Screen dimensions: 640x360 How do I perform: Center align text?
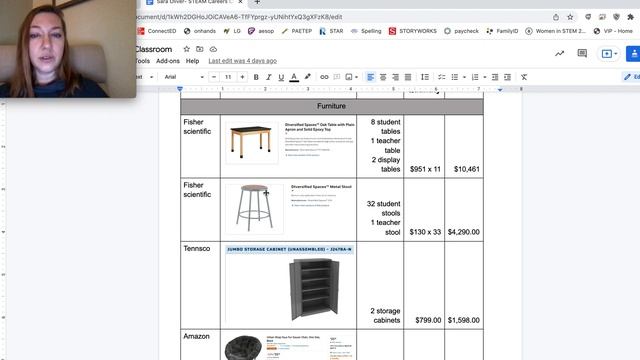tap(383, 77)
